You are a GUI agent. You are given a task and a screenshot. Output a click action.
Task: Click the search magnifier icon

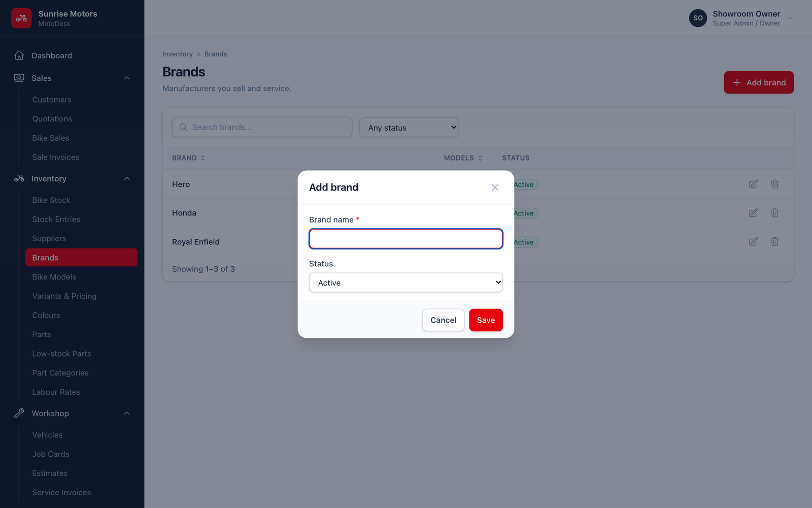[183, 127]
